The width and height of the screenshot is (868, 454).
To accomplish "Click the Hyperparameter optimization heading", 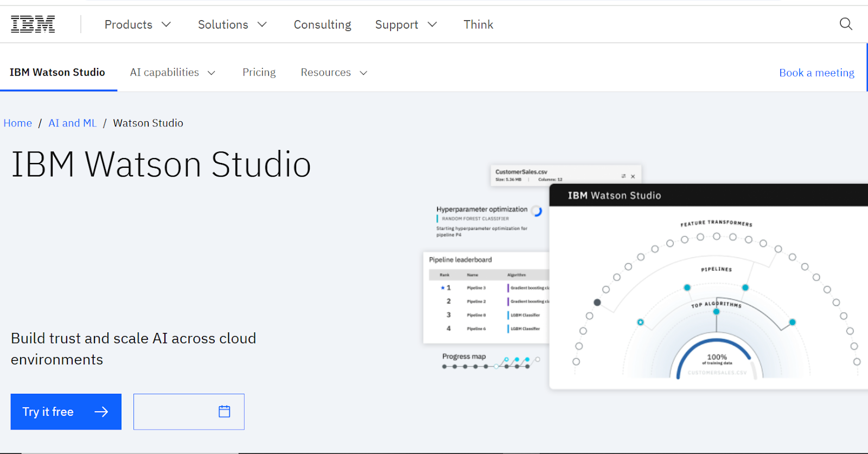I will [482, 209].
